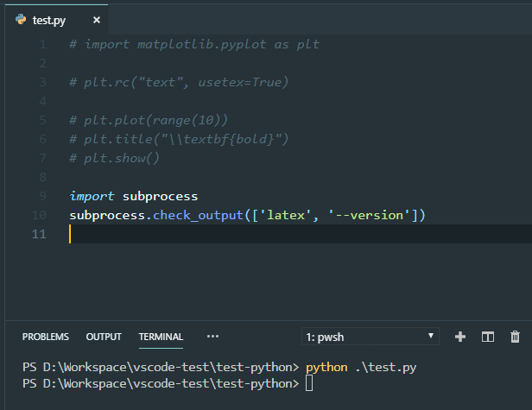Click the '--version' string on line 10
The width and height of the screenshot is (532, 410).
369,215
